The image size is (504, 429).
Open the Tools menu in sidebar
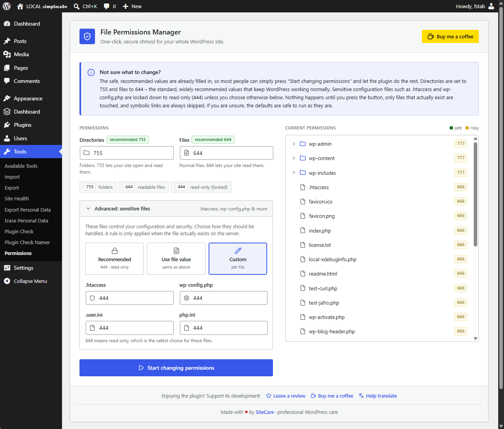[x=31, y=152]
